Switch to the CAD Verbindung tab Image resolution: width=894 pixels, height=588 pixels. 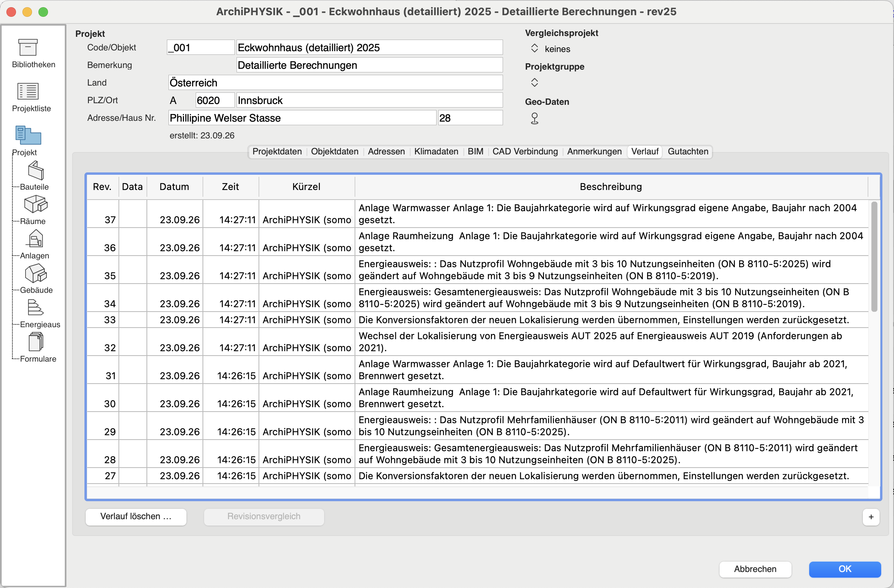click(525, 152)
